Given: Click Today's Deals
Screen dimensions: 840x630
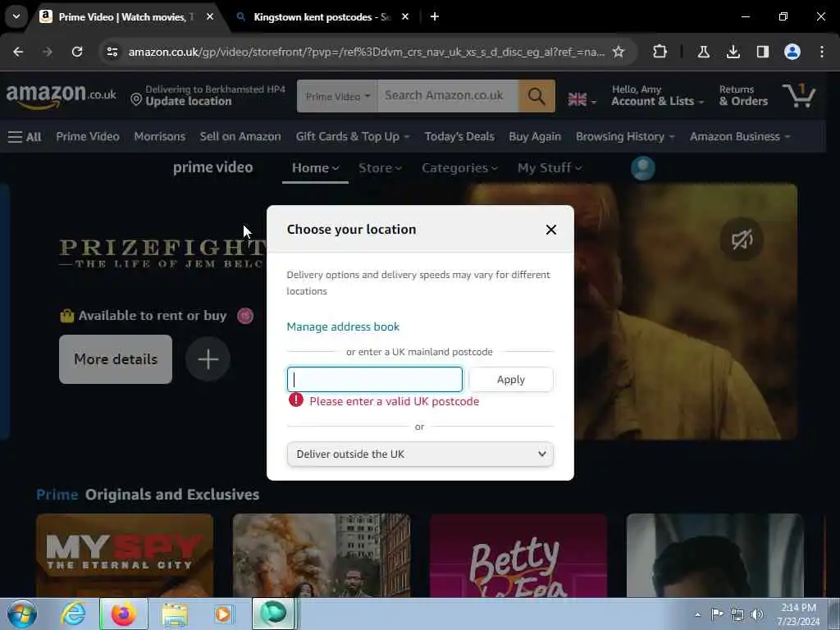Looking at the screenshot, I should [x=459, y=137].
